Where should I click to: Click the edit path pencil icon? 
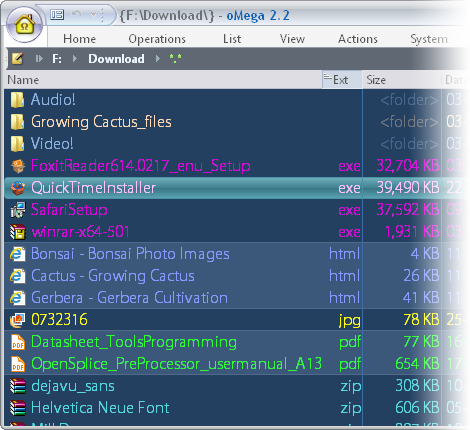click(17, 59)
